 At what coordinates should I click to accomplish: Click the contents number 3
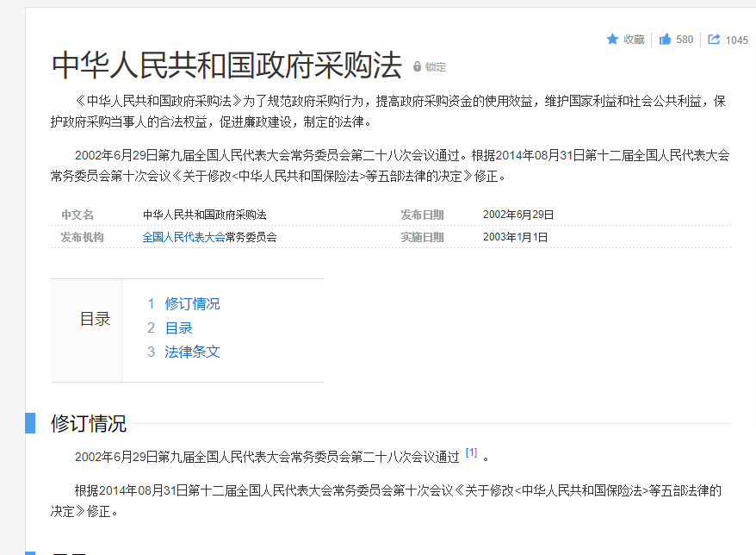click(151, 352)
